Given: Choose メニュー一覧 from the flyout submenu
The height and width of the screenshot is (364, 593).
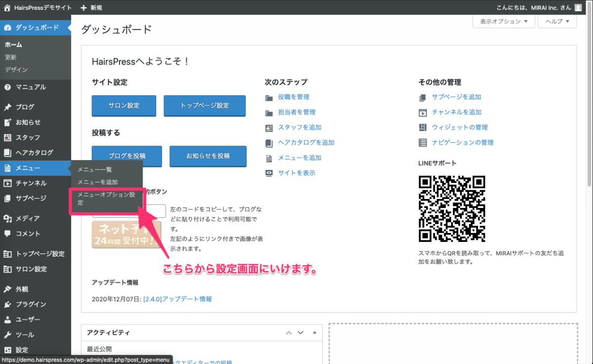Looking at the screenshot, I should (94, 170).
